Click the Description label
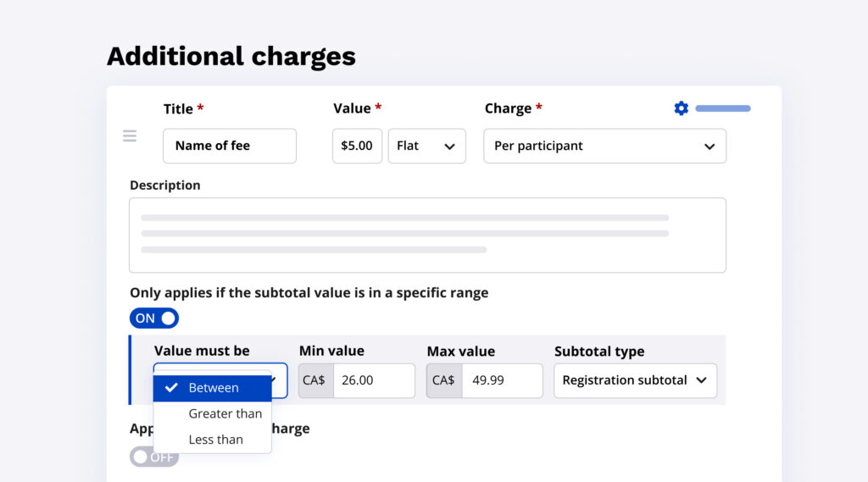This screenshot has width=868, height=482. click(164, 185)
